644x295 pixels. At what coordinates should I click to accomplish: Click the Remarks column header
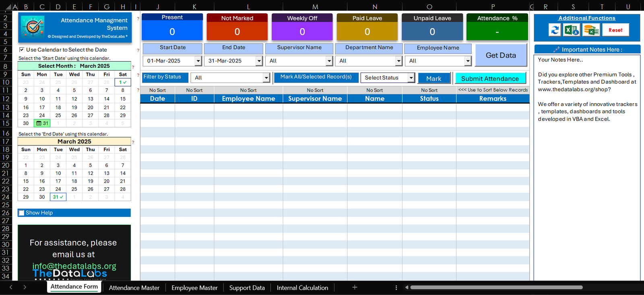(x=493, y=99)
